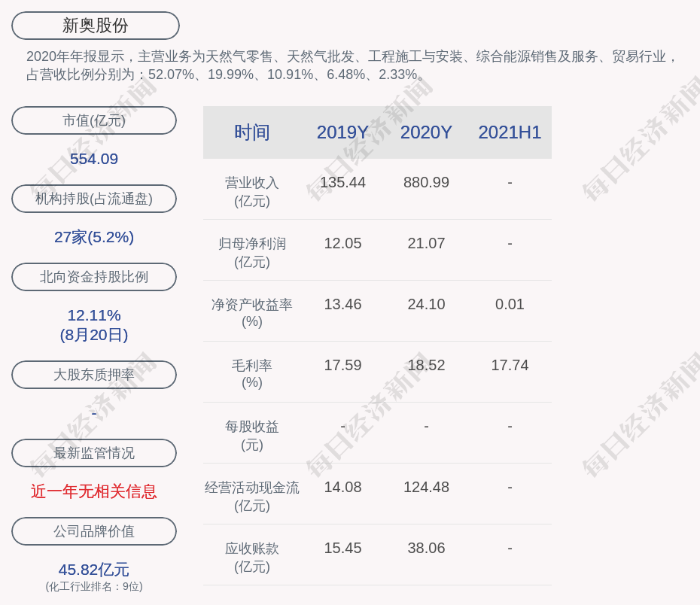Click the 营业收入(亿元) row label
The height and width of the screenshot is (605, 700).
coord(252,192)
